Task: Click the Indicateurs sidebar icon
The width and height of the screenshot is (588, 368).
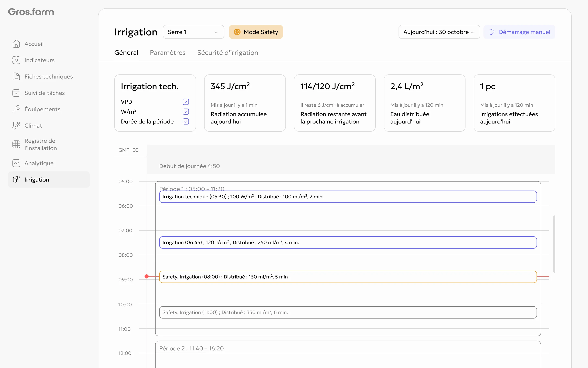Action: coord(16,60)
